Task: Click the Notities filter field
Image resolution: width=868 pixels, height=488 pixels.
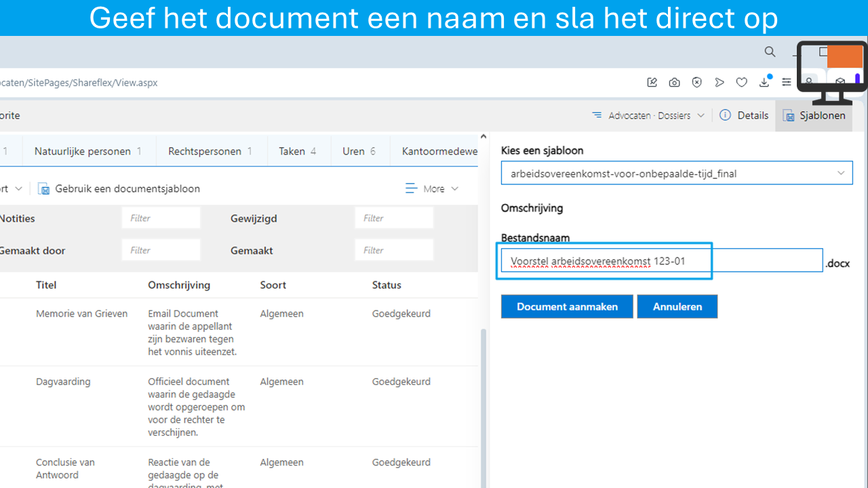Action: coord(161,218)
